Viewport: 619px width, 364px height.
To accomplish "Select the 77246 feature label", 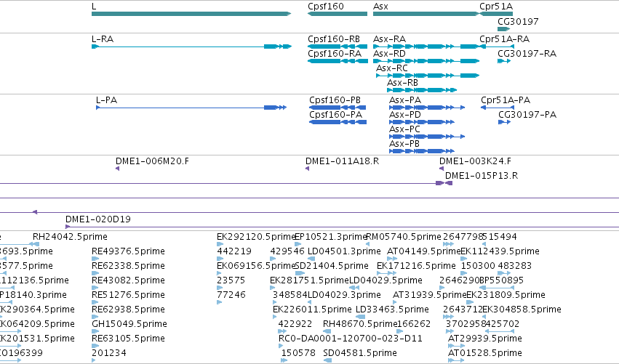I will [231, 296].
